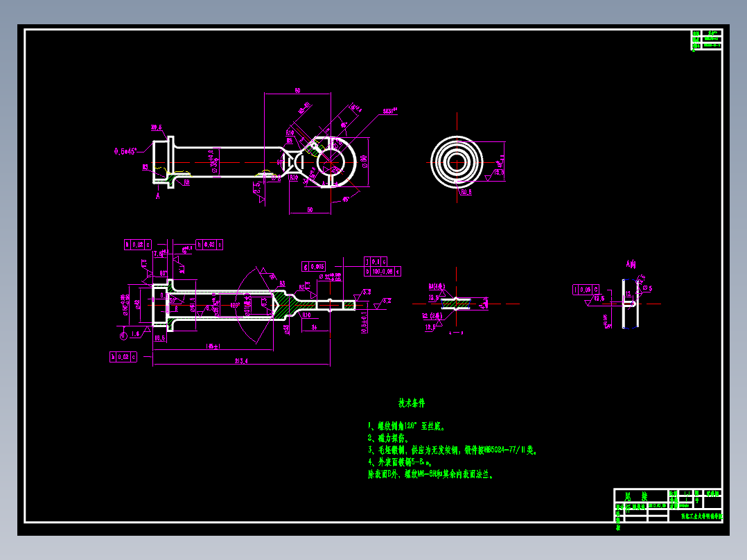Select the 50 dimension below the ring end

coord(310,210)
